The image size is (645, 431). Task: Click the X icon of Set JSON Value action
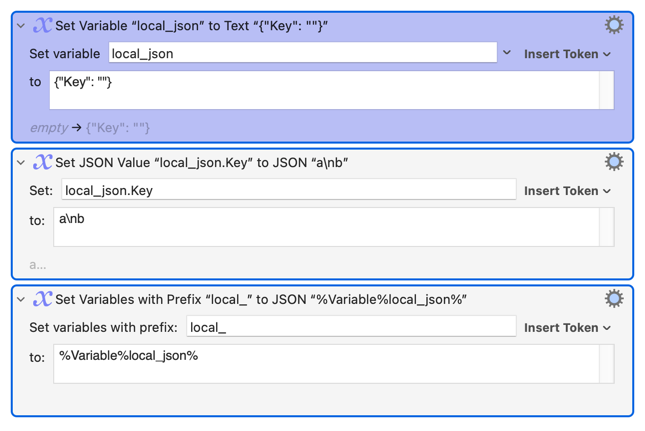click(42, 162)
